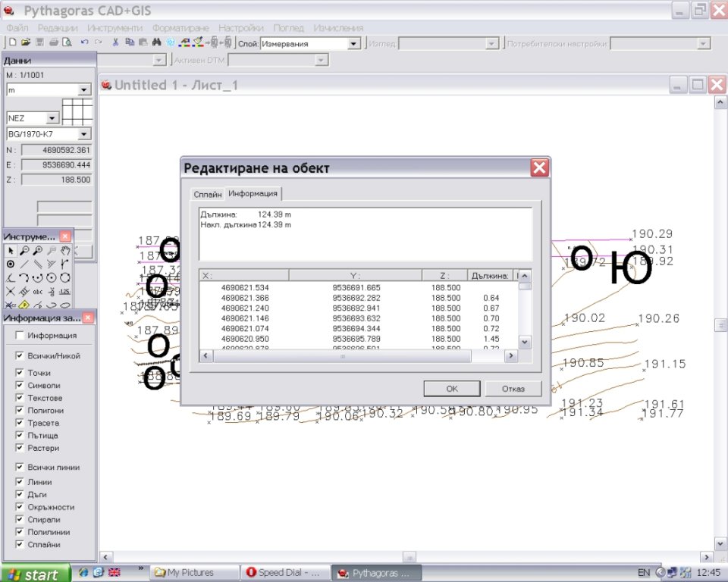Image resolution: width=728 pixels, height=582 pixels.
Task: Toggle the Сплайни checkbox
Action: coord(20,544)
